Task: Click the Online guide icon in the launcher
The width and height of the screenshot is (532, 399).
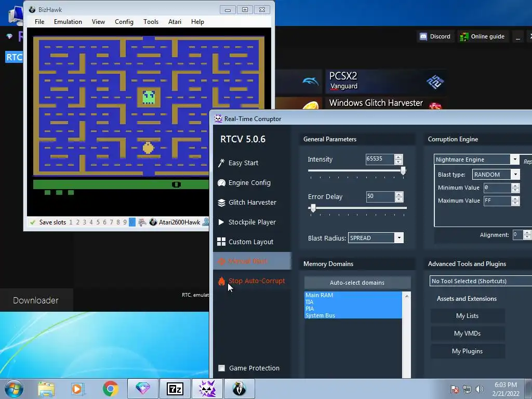Action: point(464,36)
